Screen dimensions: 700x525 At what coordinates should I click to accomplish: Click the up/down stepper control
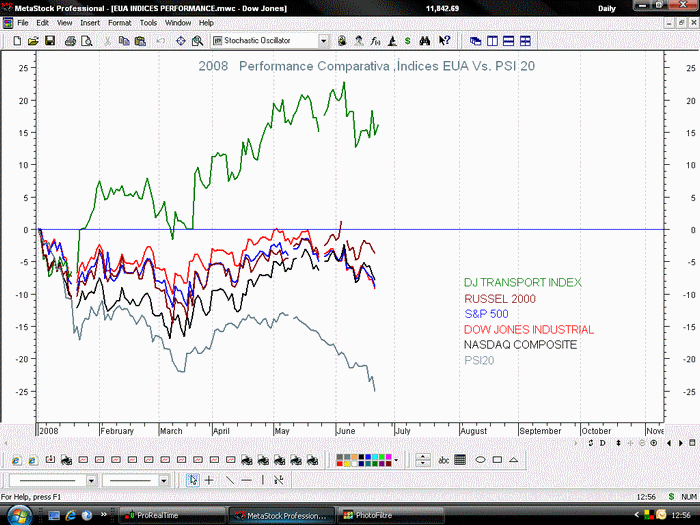423,460
